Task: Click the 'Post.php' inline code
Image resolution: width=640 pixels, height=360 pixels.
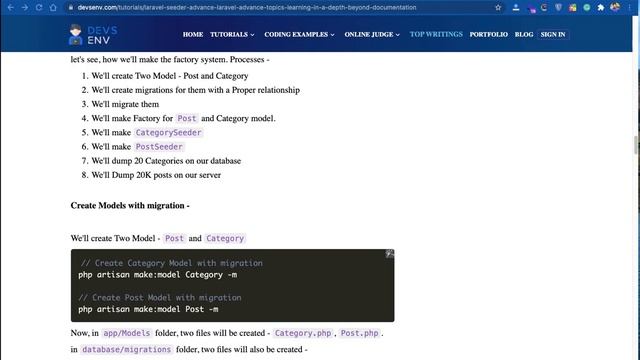Action: point(359,333)
